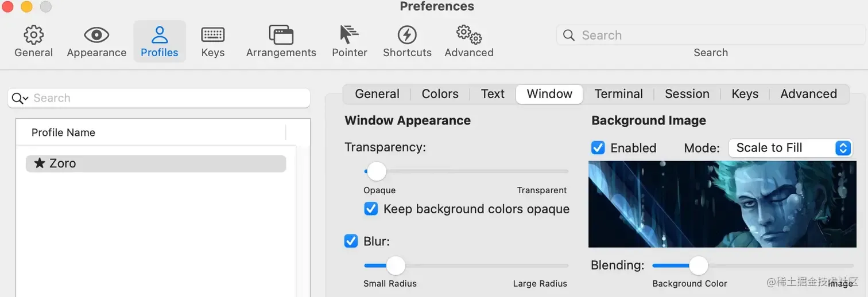This screenshot has height=297, width=868.
Task: Select the Zoro profile
Action: [156, 163]
